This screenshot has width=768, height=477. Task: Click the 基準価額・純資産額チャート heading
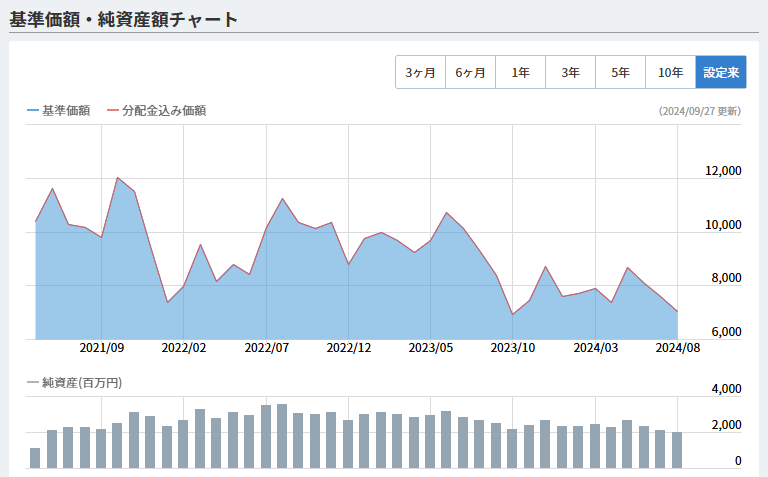[x=123, y=20]
